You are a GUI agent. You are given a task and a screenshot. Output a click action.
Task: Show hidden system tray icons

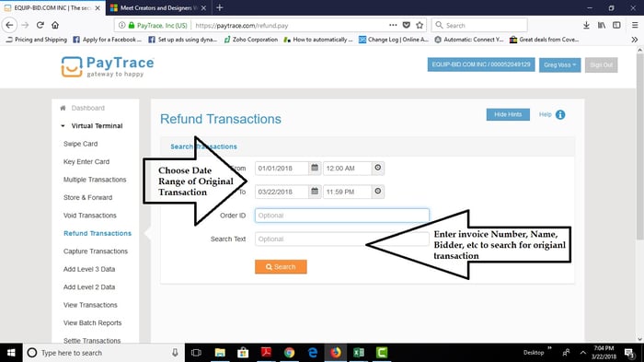coord(582,353)
